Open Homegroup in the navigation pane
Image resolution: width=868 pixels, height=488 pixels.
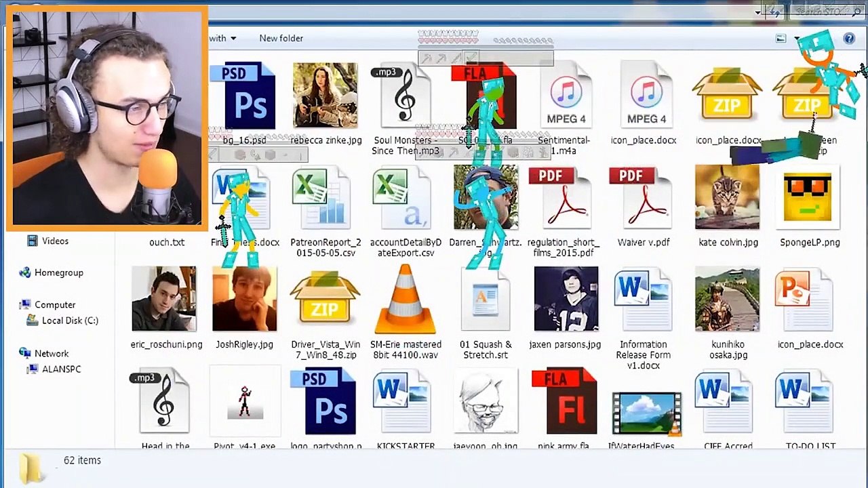point(52,272)
